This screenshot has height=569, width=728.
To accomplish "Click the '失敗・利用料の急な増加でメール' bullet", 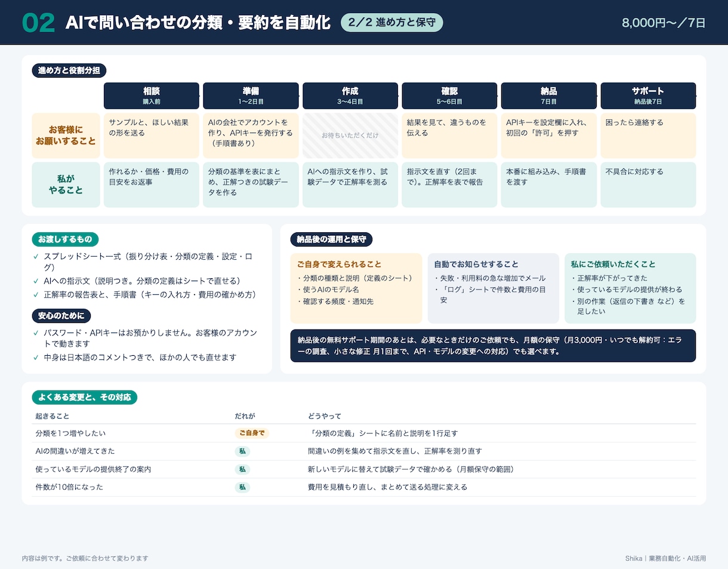I will click(x=489, y=278).
